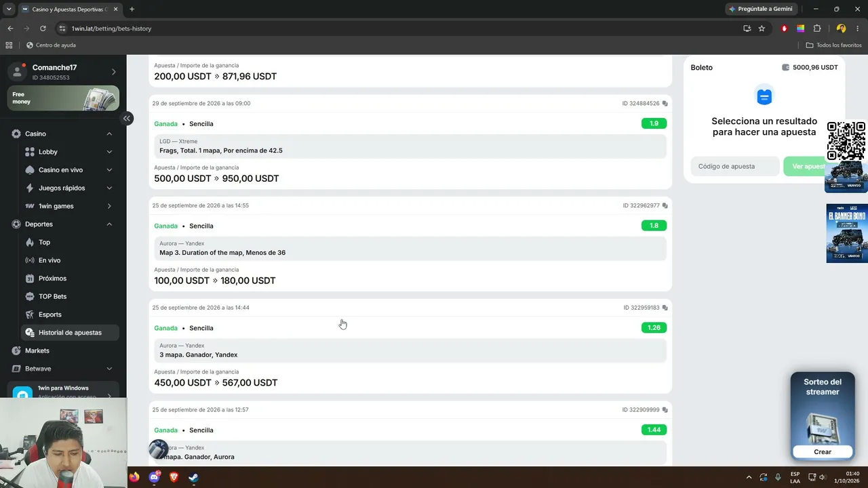The width and height of the screenshot is (868, 488).
Task: Reload the page
Action: (43, 28)
